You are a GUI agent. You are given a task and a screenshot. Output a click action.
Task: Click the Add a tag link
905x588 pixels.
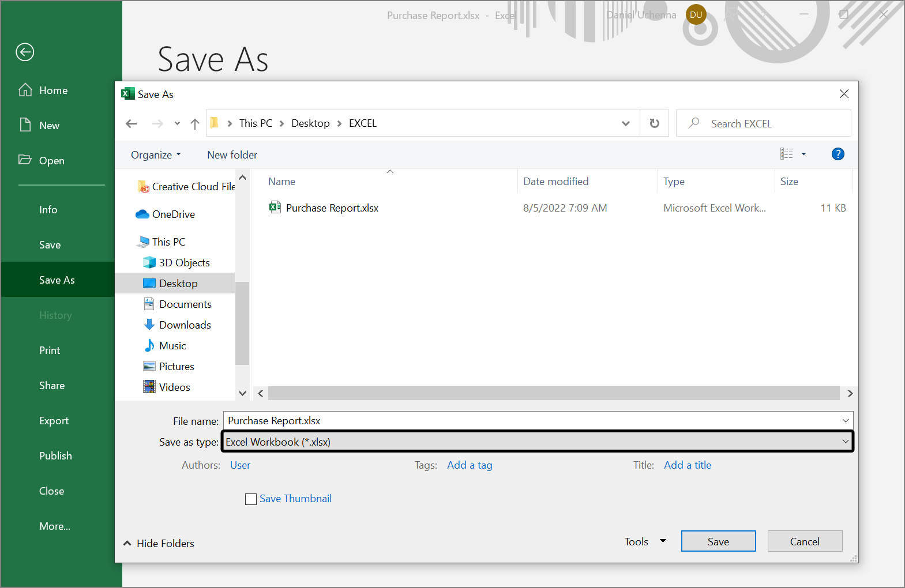tap(470, 465)
